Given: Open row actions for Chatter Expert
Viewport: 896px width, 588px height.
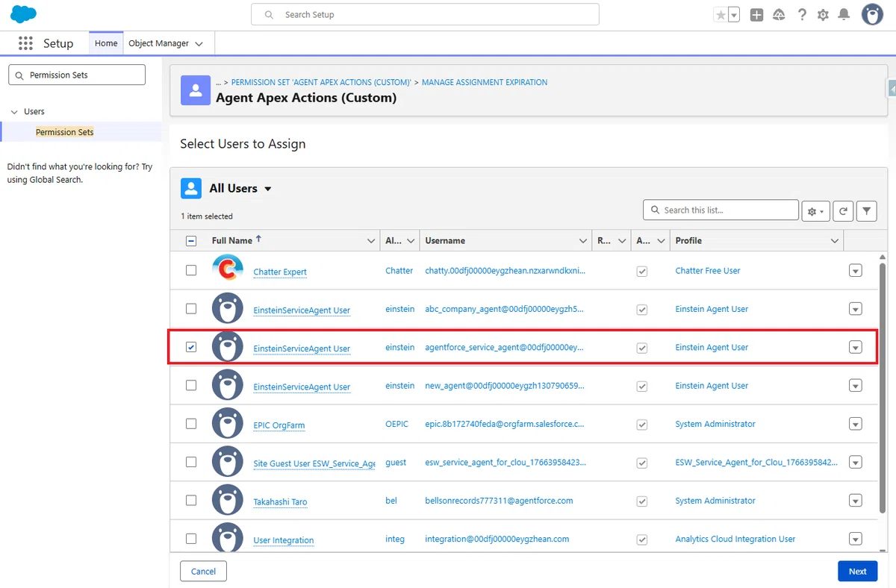Looking at the screenshot, I should pyautogui.click(x=856, y=271).
